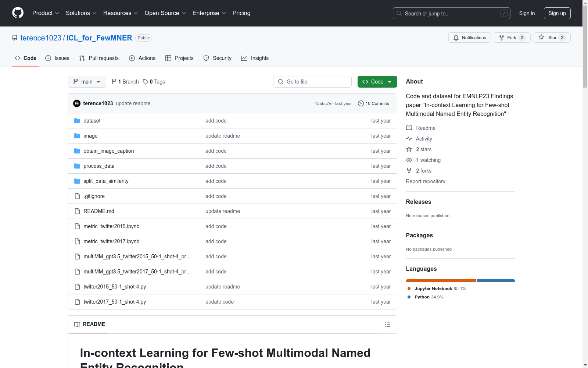Focus the Search or jump to field
Viewport: 588px width, 368px height.
452,13
